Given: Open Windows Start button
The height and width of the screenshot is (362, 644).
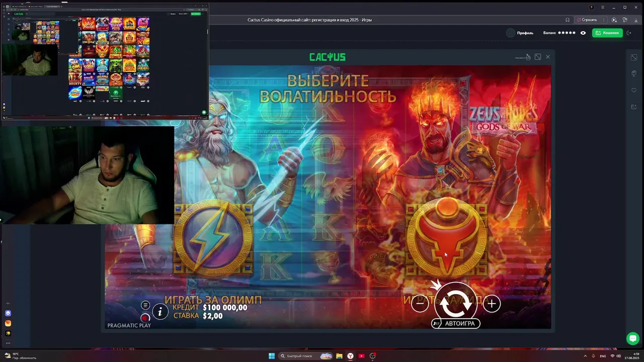Looking at the screenshot, I should pyautogui.click(x=272, y=356).
